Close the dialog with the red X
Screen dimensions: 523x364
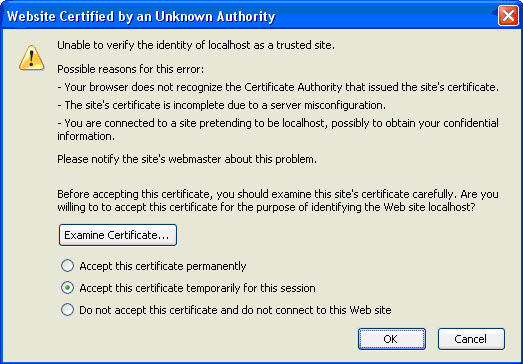[x=508, y=16]
